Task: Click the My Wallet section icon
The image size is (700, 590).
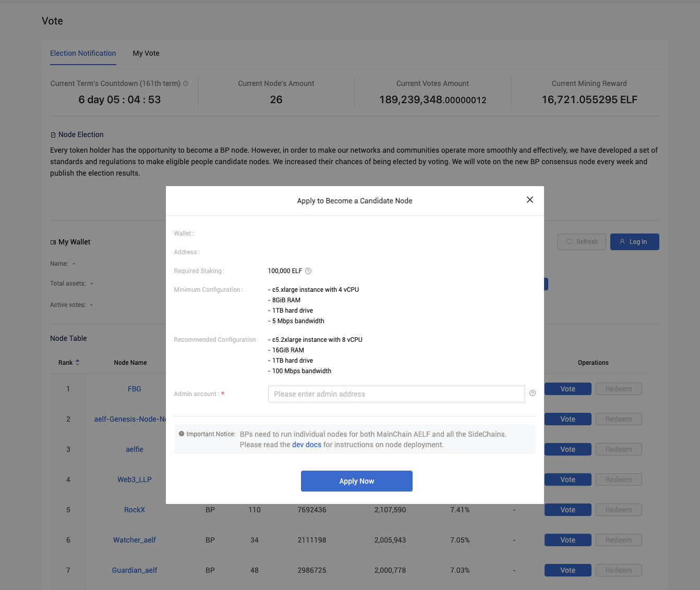Action: tap(53, 242)
